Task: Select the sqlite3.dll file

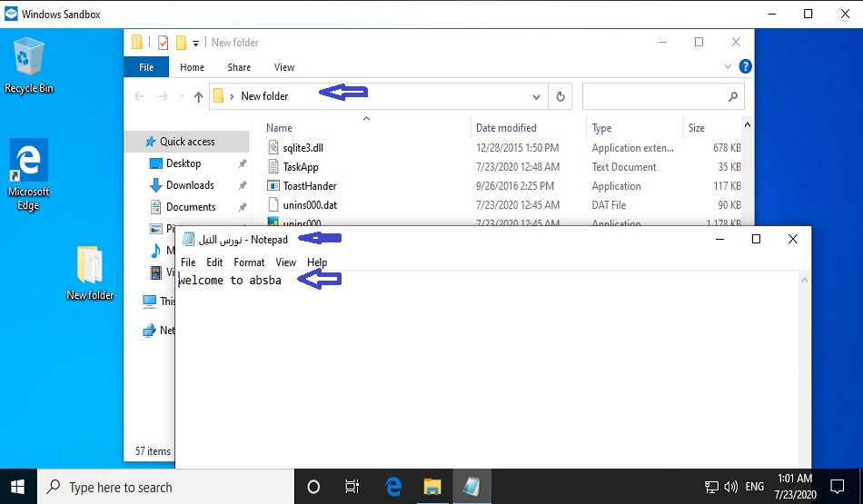Action: pos(303,148)
